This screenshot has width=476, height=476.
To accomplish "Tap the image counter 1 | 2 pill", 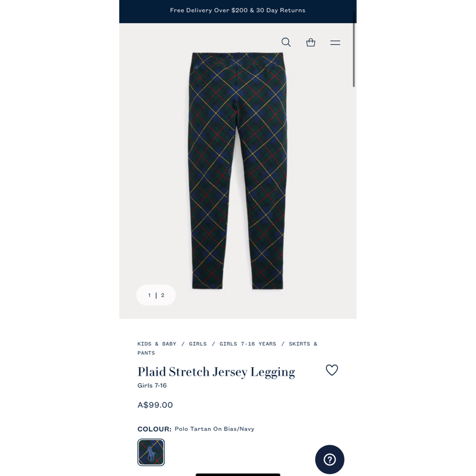I will (156, 295).
